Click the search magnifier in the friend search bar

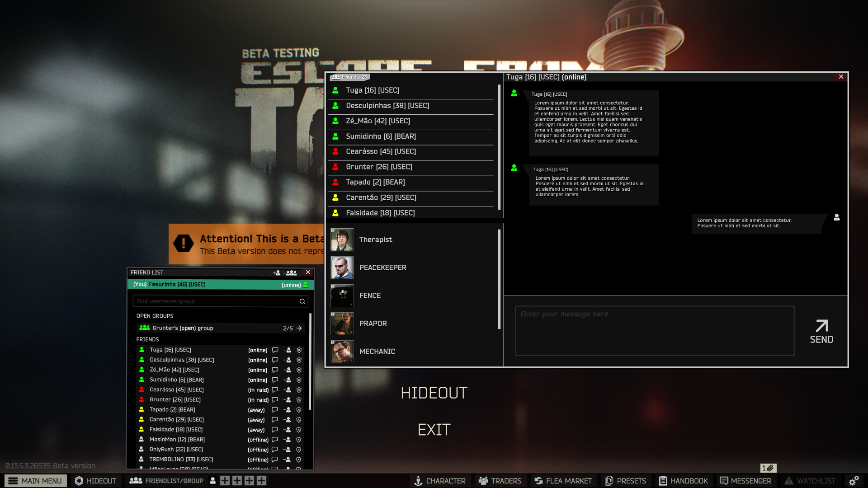[302, 301]
